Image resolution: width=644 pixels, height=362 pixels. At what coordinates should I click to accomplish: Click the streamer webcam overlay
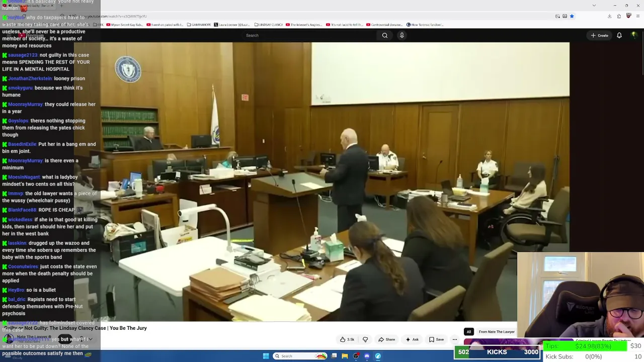(581, 295)
